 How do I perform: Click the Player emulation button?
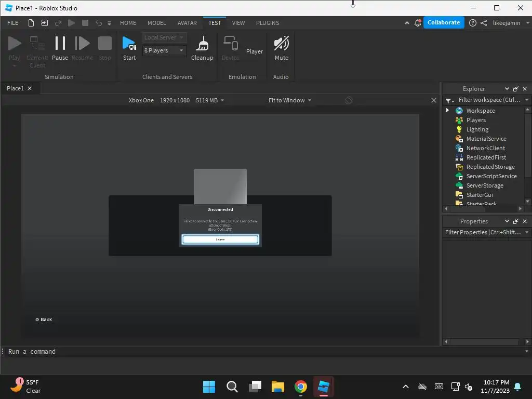[x=255, y=51]
